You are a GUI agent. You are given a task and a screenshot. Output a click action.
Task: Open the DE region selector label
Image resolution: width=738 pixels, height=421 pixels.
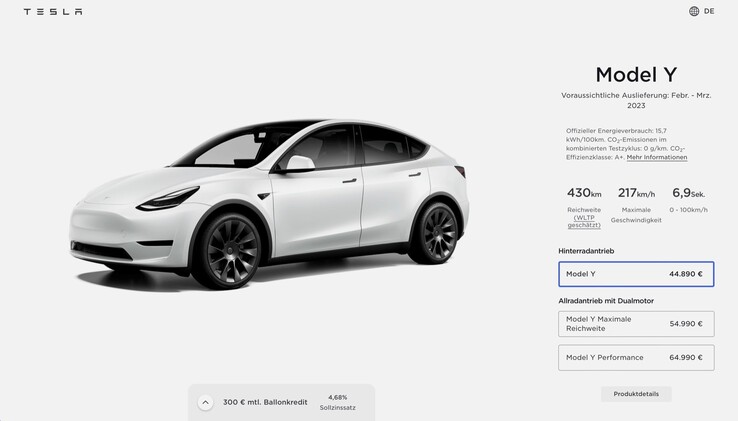point(709,11)
